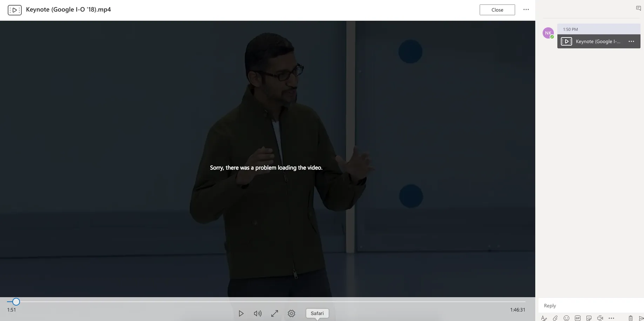Viewport: 644px width, 321px height.
Task: Open more options on the Keynote attachment
Action: (631, 41)
